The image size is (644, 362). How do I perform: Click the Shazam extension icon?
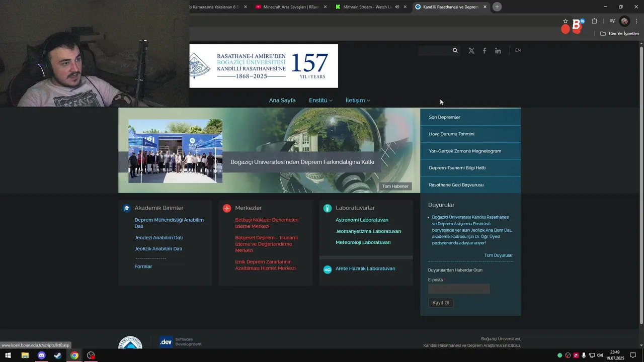click(582, 21)
